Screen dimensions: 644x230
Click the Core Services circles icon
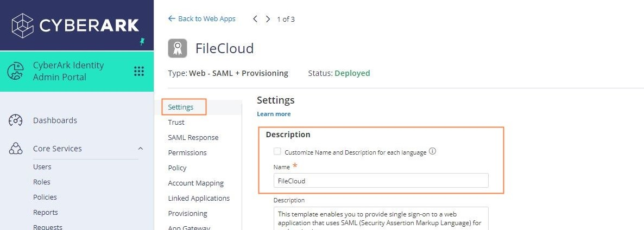pos(16,149)
